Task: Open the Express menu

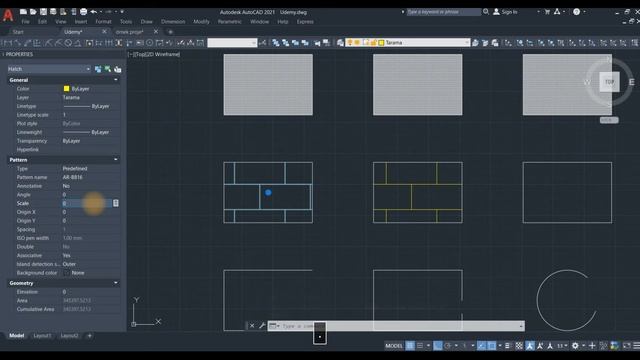Action: tap(305, 22)
